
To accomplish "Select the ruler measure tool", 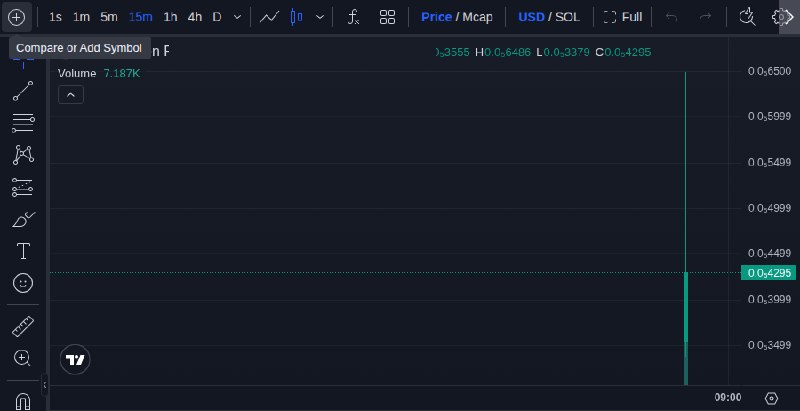I will 23,326.
